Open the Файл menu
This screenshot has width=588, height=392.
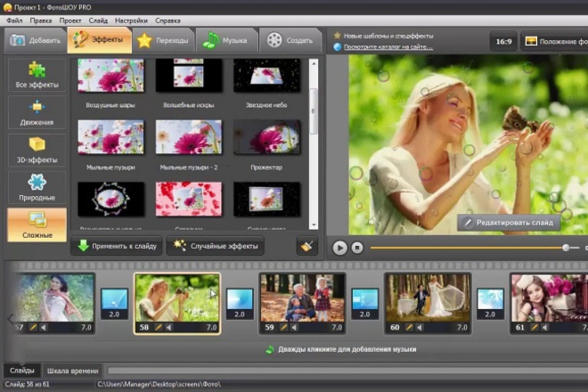pyautogui.click(x=14, y=20)
